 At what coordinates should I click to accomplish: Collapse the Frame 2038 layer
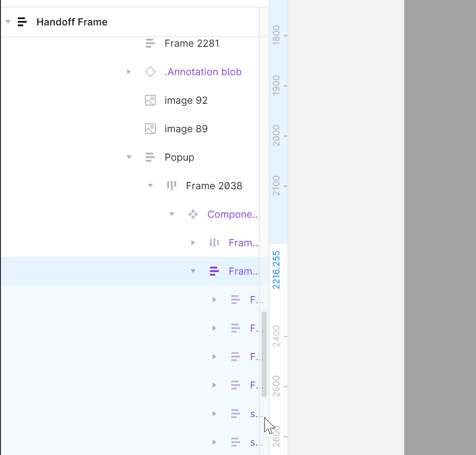click(150, 186)
